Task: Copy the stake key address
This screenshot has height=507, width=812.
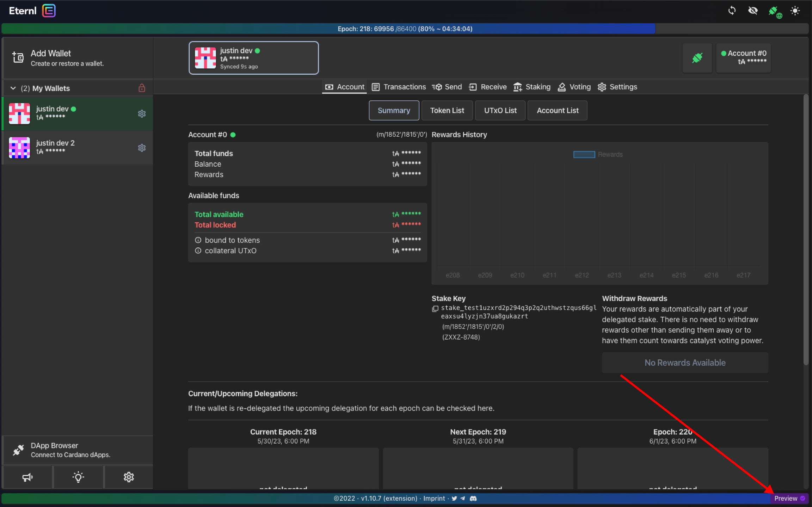Action: click(435, 309)
